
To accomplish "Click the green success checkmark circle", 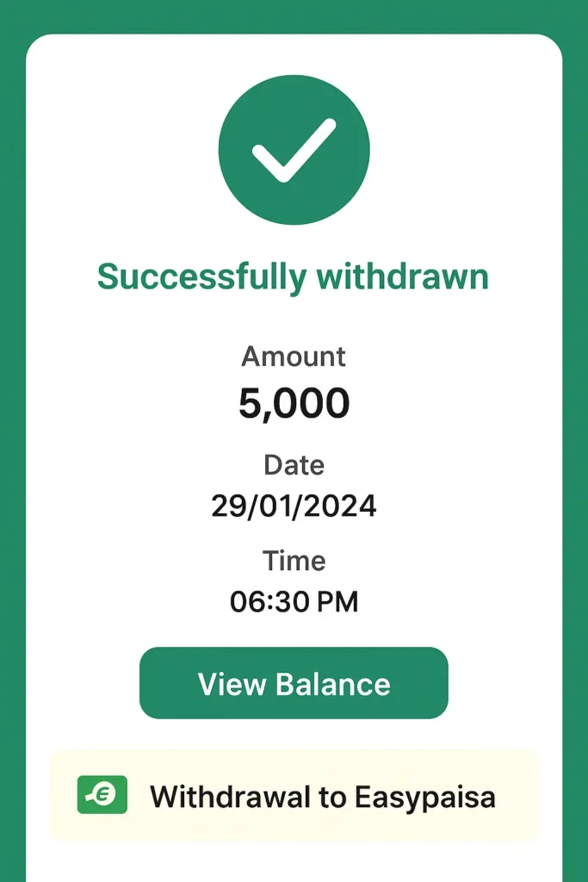I will coord(294,150).
